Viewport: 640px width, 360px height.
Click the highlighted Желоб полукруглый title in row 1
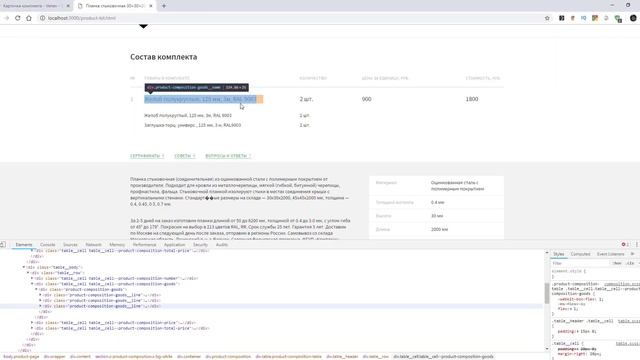tap(200, 99)
